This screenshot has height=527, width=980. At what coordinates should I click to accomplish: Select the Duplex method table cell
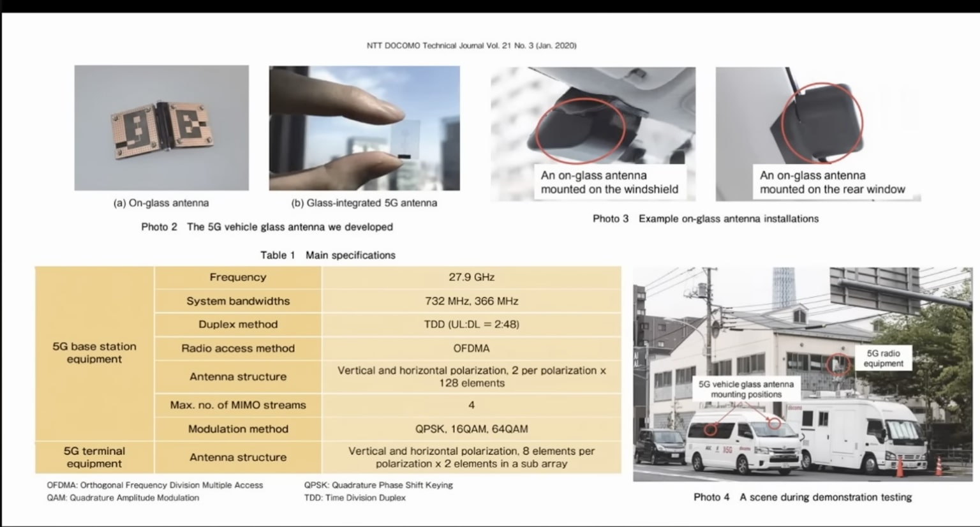click(x=237, y=324)
